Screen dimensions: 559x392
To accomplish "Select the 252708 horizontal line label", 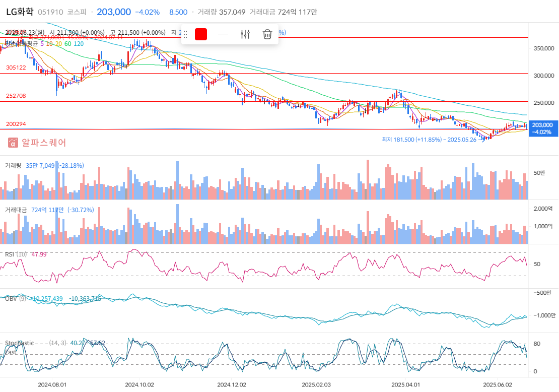I will tap(16, 96).
